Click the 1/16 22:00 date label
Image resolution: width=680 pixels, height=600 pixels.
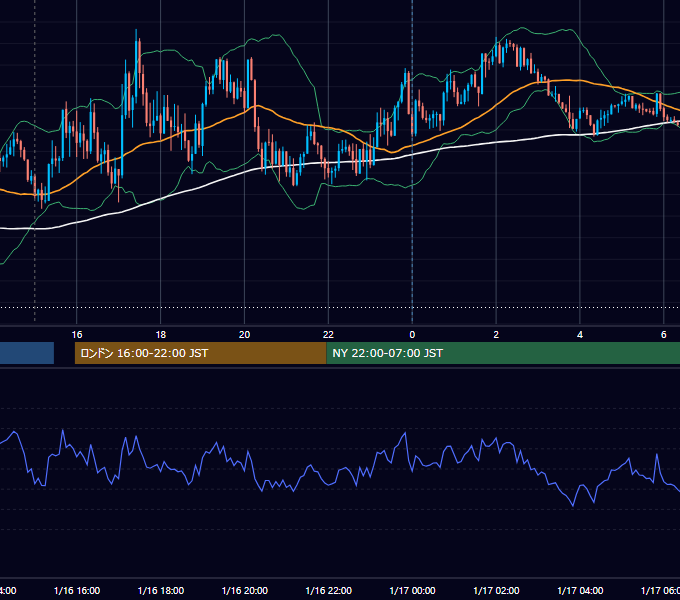[x=329, y=590]
